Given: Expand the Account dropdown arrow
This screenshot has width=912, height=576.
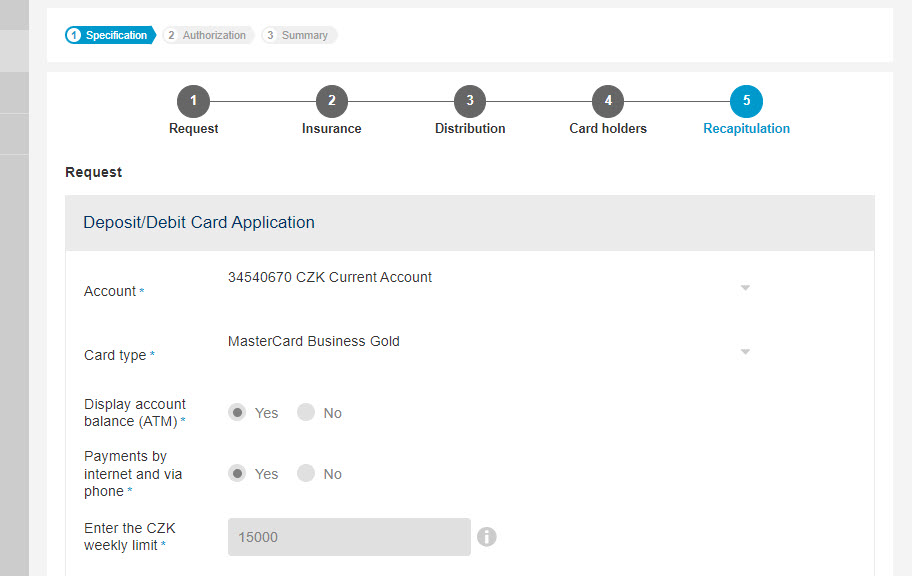Looking at the screenshot, I should pyautogui.click(x=745, y=288).
